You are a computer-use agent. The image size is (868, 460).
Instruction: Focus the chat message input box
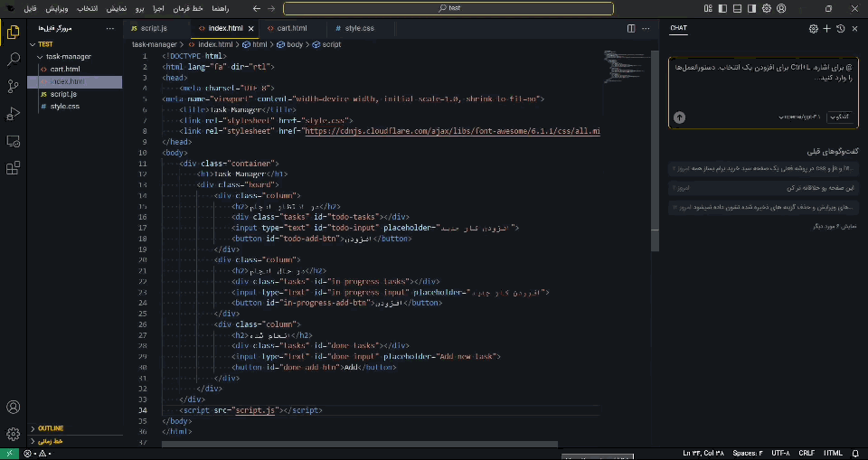[763, 83]
